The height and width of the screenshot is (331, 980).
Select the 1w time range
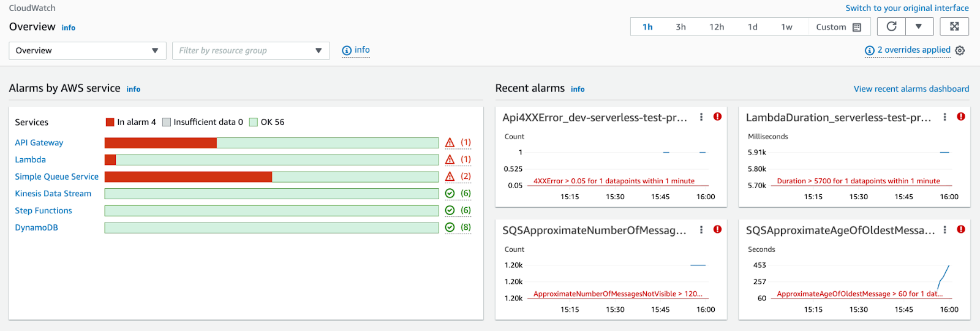(787, 27)
